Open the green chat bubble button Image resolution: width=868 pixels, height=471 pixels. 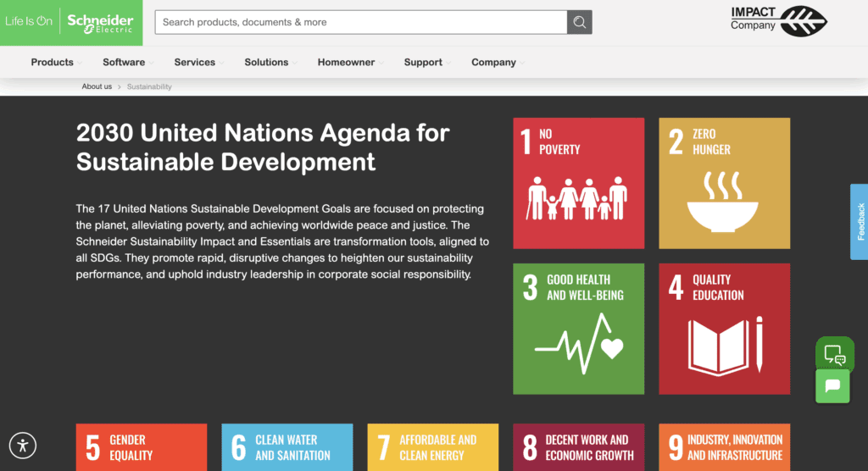coord(832,385)
